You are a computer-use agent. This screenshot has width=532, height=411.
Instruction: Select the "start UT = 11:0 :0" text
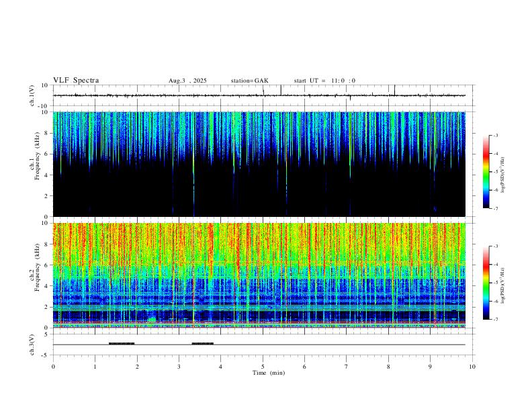pos(324,81)
